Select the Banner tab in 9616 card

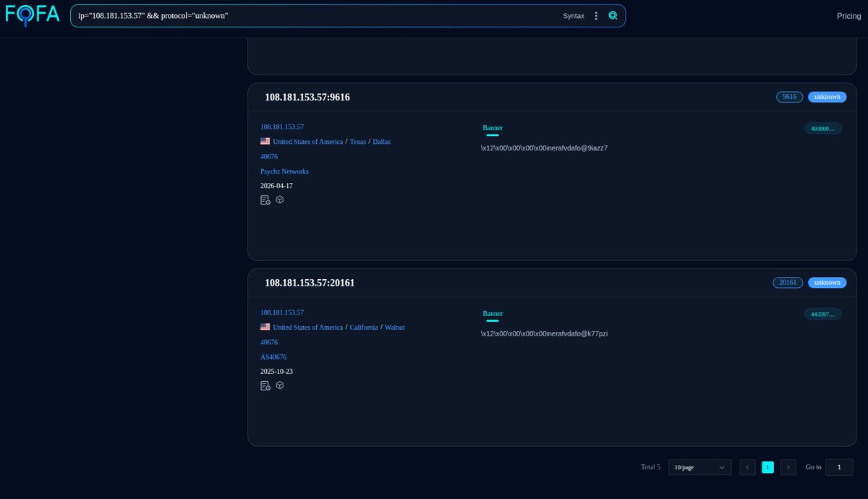[493, 129]
